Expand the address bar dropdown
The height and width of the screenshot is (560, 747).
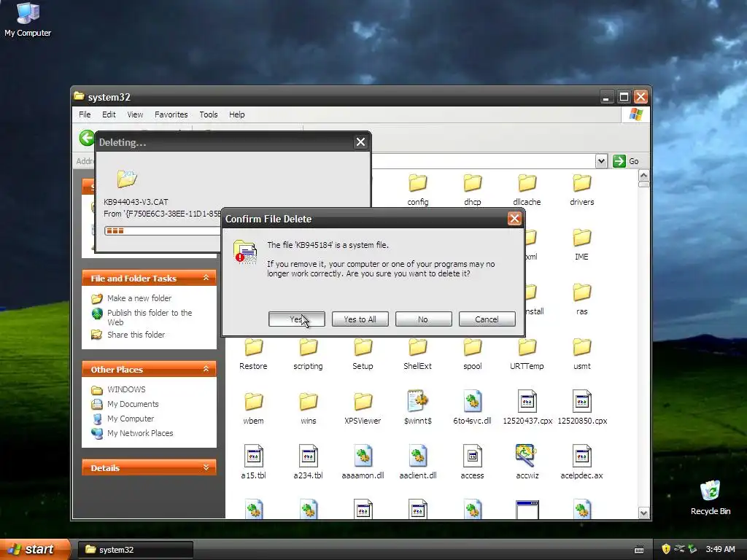tap(601, 161)
